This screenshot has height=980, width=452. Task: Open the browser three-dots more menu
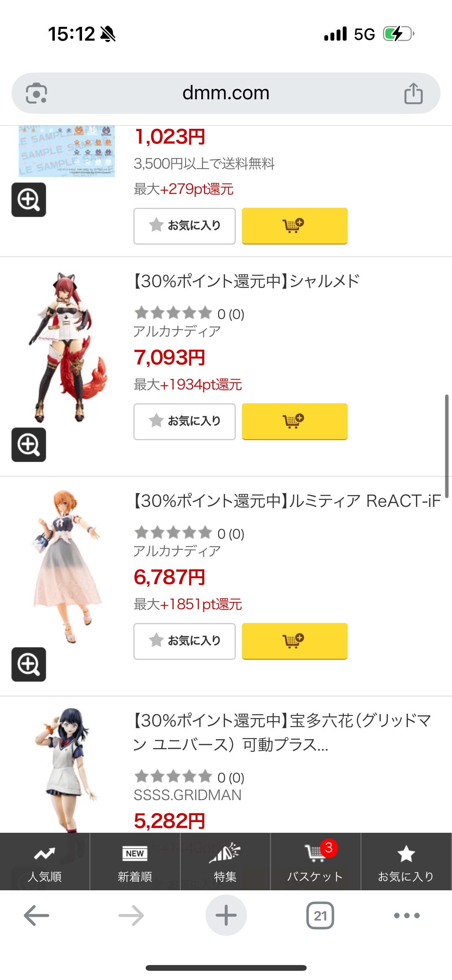coord(407,916)
